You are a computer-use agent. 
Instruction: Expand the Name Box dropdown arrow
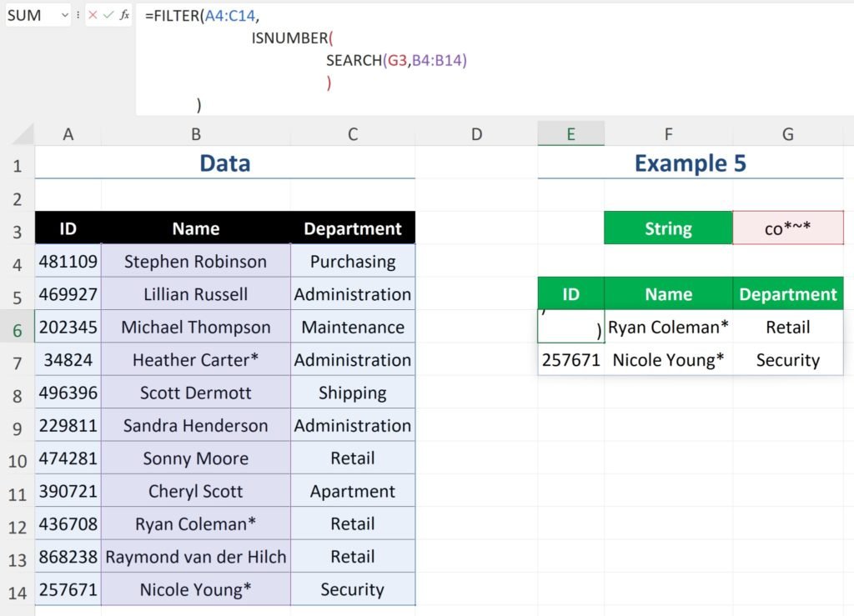coord(65,15)
